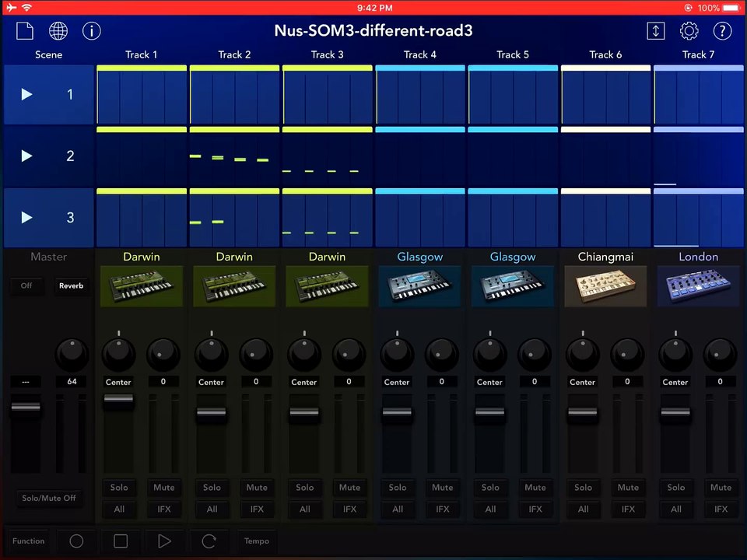Click Track 3 send knob
The height and width of the screenshot is (560, 747).
349,355
